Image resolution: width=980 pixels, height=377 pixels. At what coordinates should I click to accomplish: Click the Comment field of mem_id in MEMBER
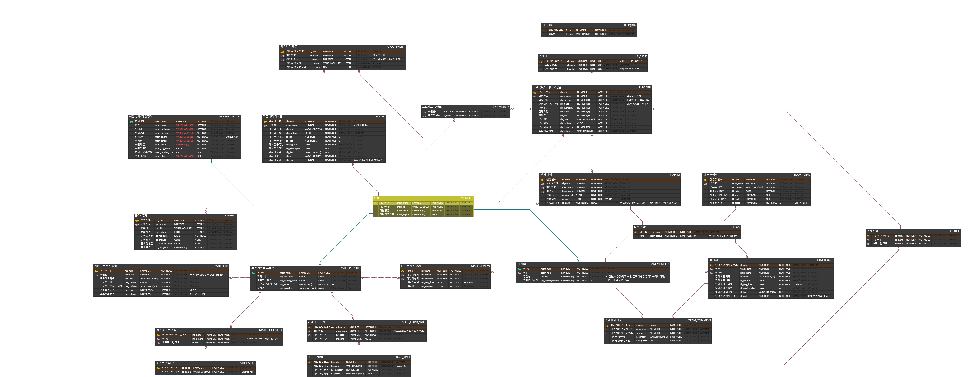465,207
